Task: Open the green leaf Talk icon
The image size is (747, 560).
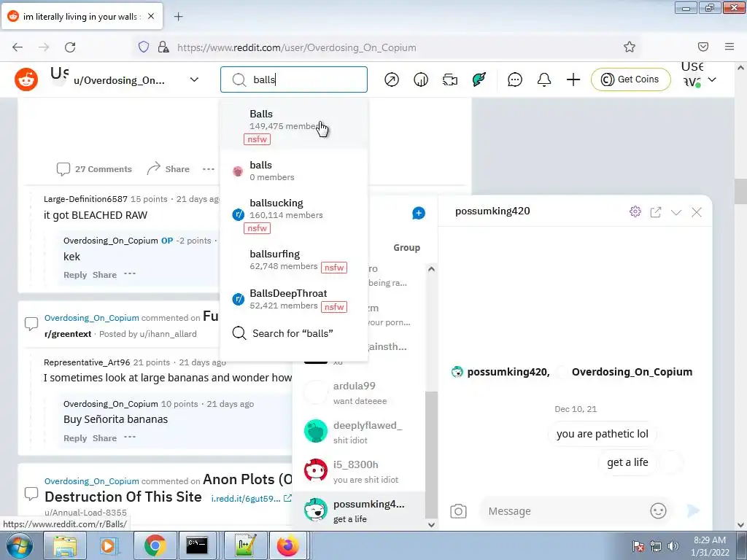Action: (x=479, y=79)
